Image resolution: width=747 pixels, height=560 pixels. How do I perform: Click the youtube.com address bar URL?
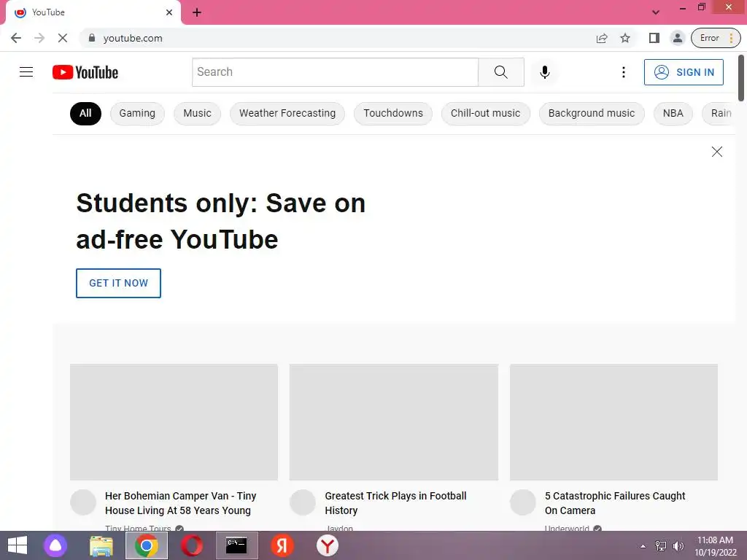[133, 38]
